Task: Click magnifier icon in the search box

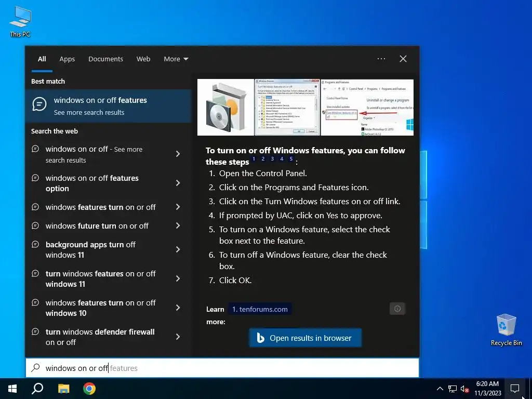Action: coord(35,368)
